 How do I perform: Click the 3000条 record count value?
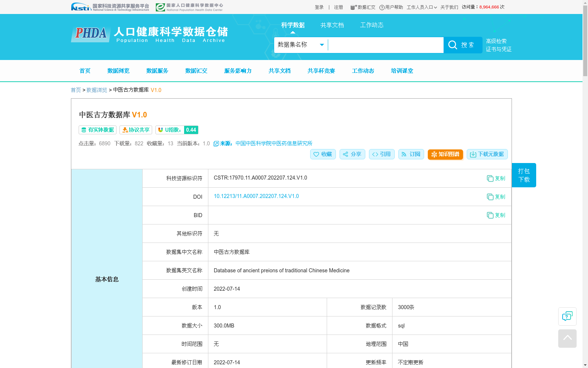tap(406, 307)
